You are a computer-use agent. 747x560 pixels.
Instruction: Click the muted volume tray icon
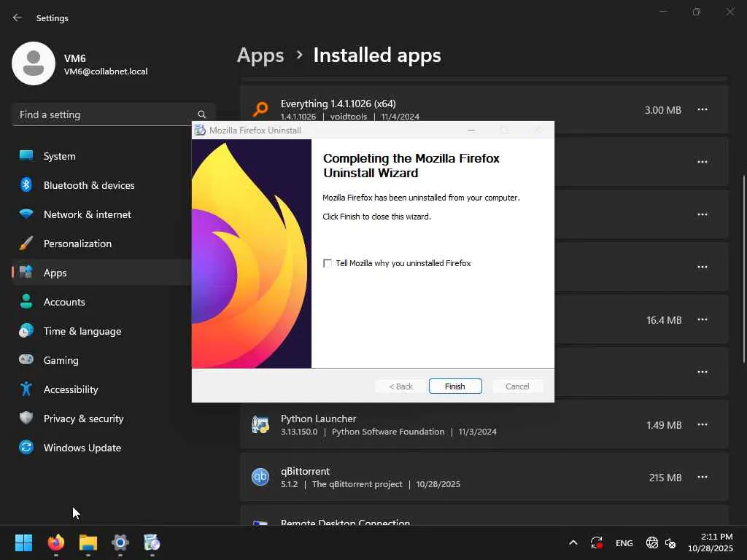tap(670, 542)
